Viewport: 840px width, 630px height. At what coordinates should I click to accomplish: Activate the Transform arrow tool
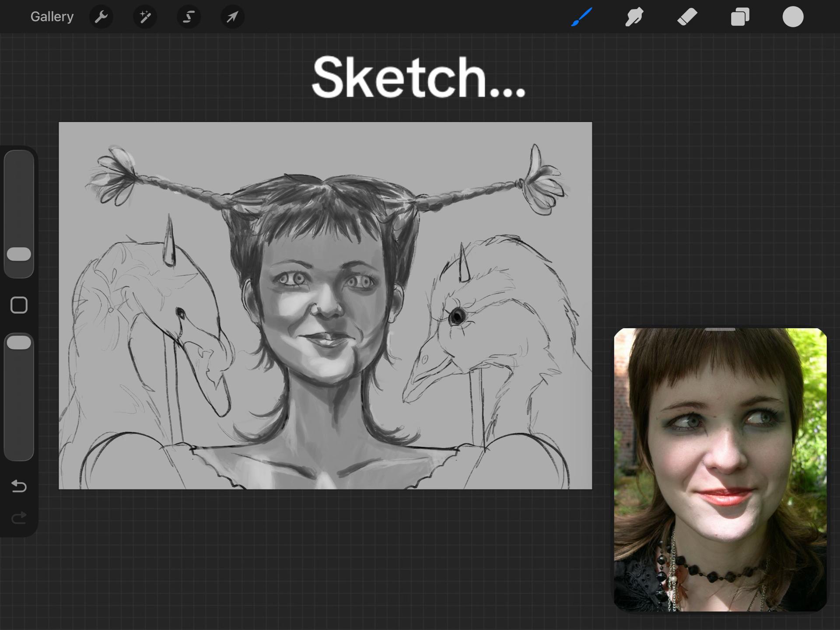232,17
